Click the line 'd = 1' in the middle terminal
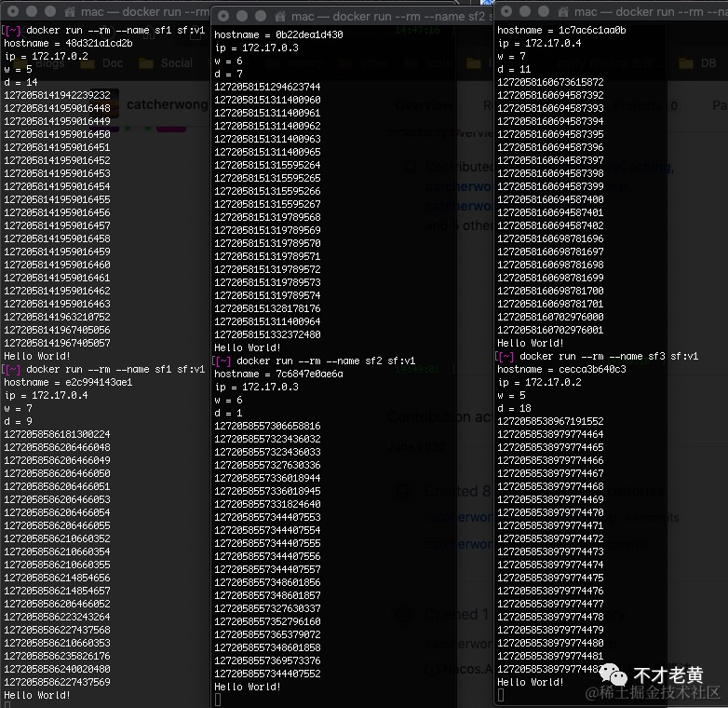This screenshot has height=708, width=728. point(228,413)
